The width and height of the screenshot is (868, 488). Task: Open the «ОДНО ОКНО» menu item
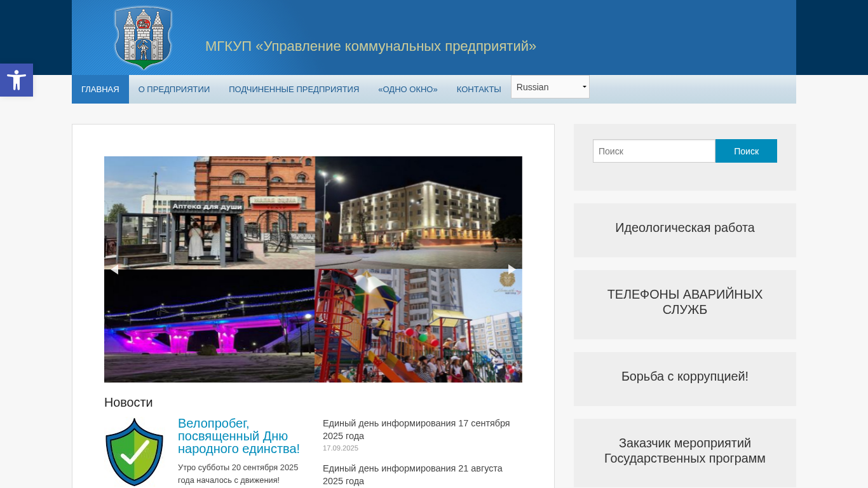[x=408, y=90]
